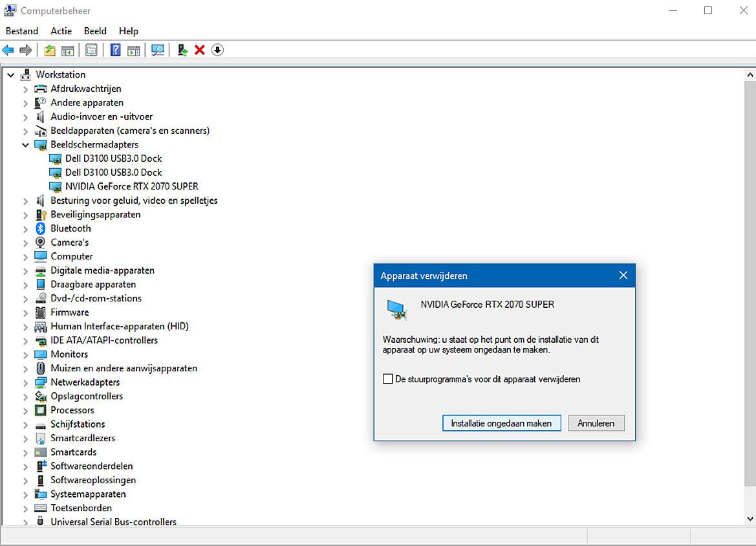Screen dimensions: 756x546
Task: Click the Afdrukwachtrijen printer icon
Action: point(41,88)
